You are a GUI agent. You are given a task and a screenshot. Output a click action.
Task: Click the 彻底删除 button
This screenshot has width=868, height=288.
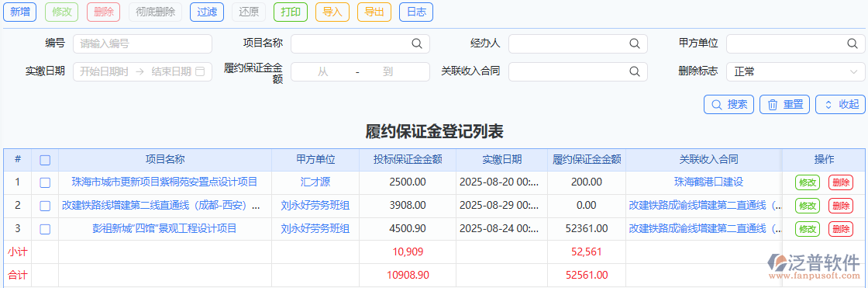pyautogui.click(x=156, y=12)
